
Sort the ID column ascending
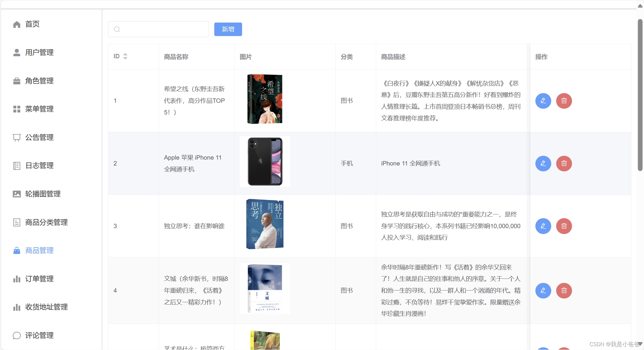[x=126, y=54]
